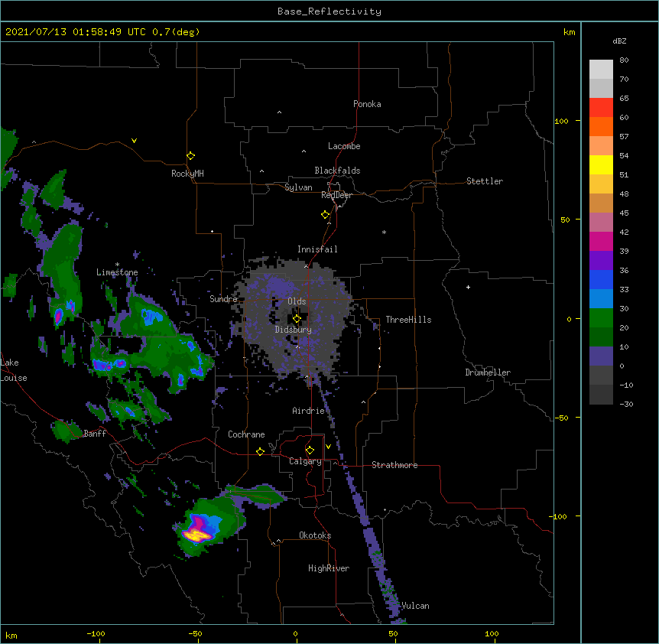Click the dBZ legend heading
The width and height of the screenshot is (659, 644).
[619, 41]
